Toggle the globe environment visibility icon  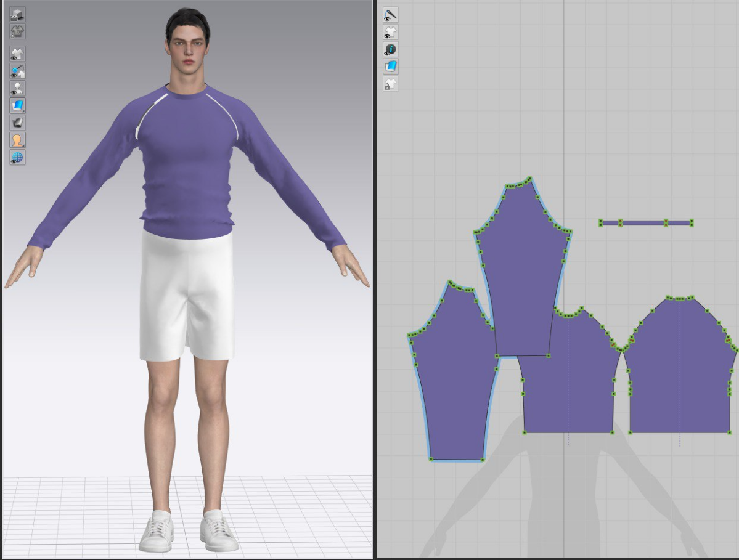(x=17, y=157)
